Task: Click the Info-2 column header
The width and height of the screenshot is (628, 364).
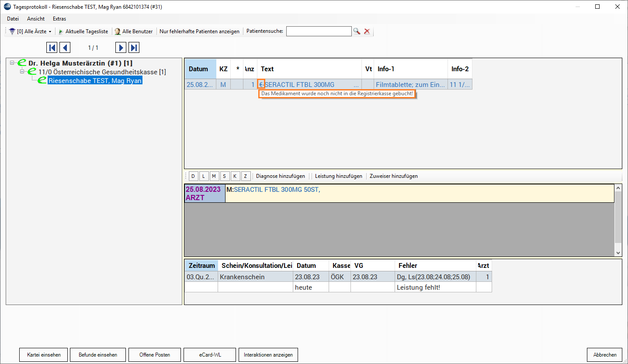Action: pyautogui.click(x=460, y=69)
